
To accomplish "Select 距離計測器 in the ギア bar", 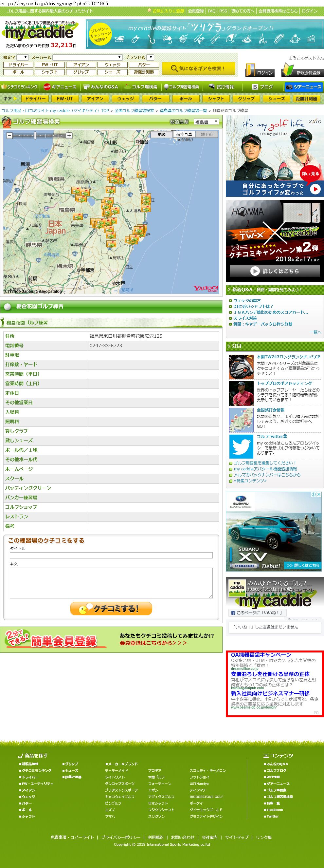I will (x=306, y=98).
